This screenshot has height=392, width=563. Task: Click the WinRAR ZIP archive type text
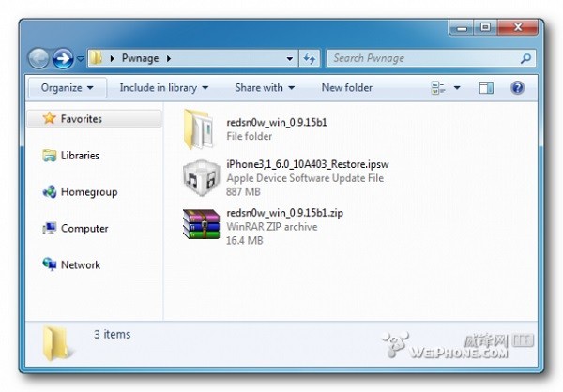(272, 227)
